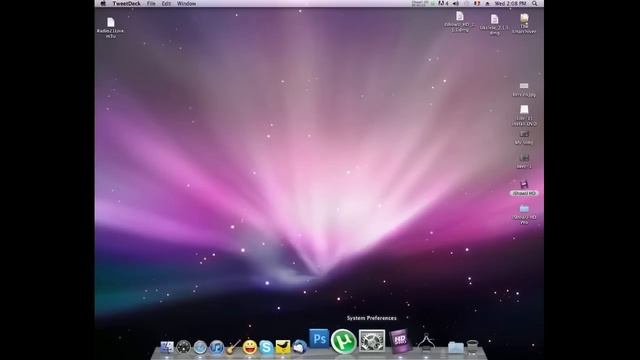Viewport: 640px width, 360px height.
Task: Open TweetDeck yellow bird icon in Dock
Action: click(x=282, y=347)
